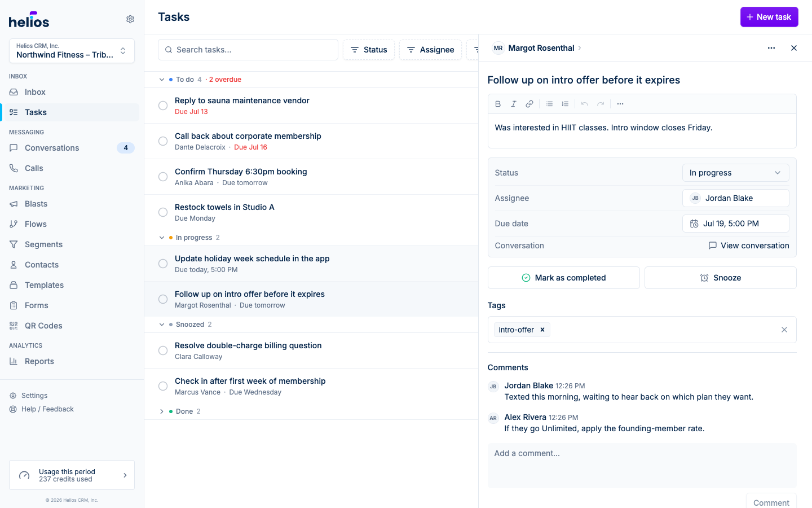Open the workspace switcher Northwind Fitness
The image size is (812, 508).
tap(72, 51)
